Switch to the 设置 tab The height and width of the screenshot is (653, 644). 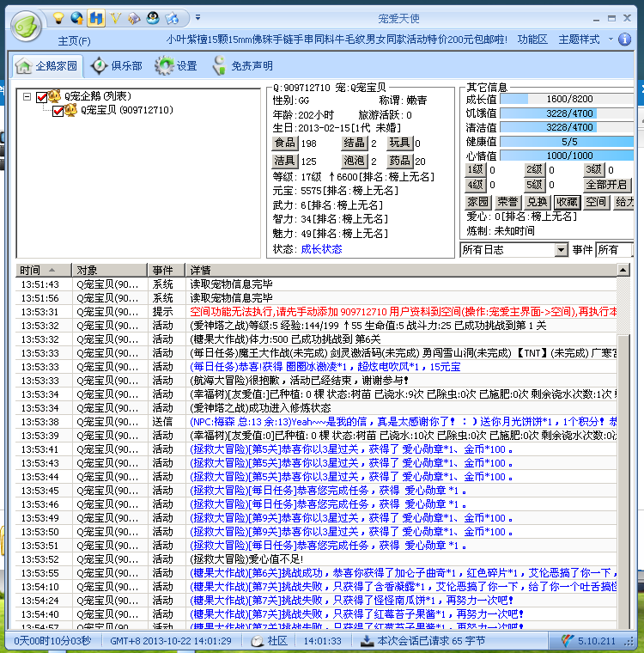[x=176, y=66]
